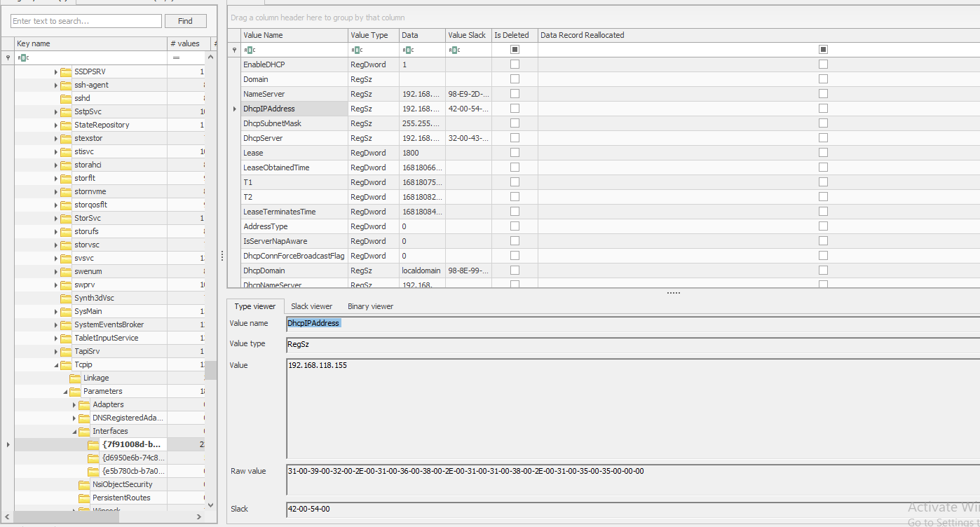
Task: Collapse the Tcpip tree node
Action: click(x=56, y=365)
